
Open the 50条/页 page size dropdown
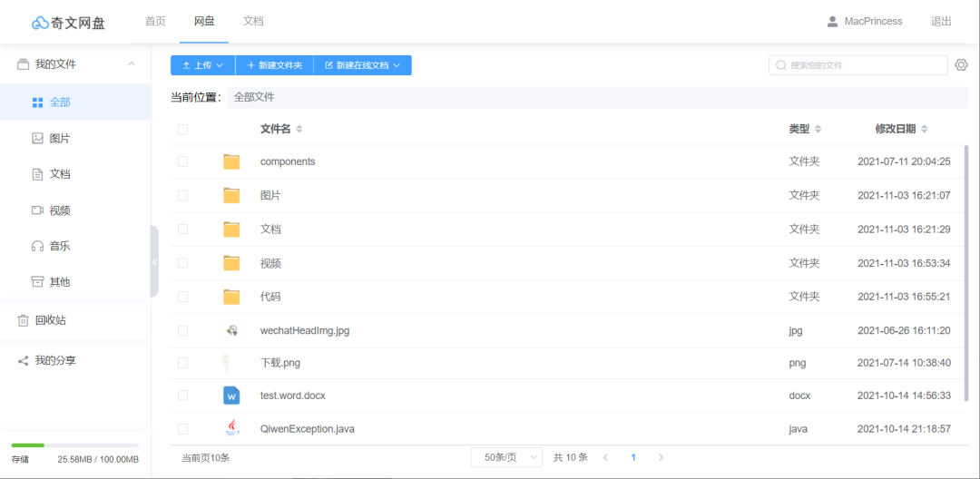pos(505,458)
